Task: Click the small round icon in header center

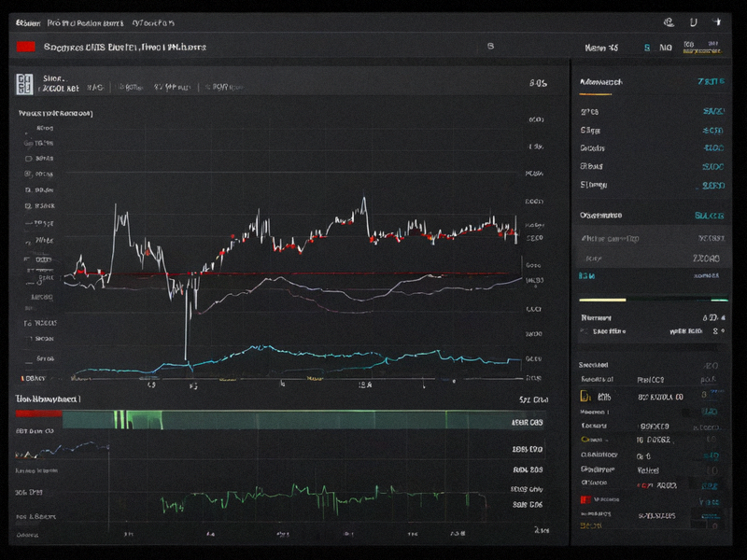Action: 491,46
